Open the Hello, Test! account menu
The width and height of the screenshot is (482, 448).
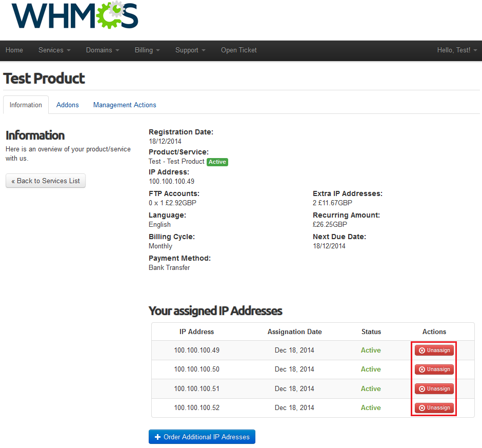(457, 50)
